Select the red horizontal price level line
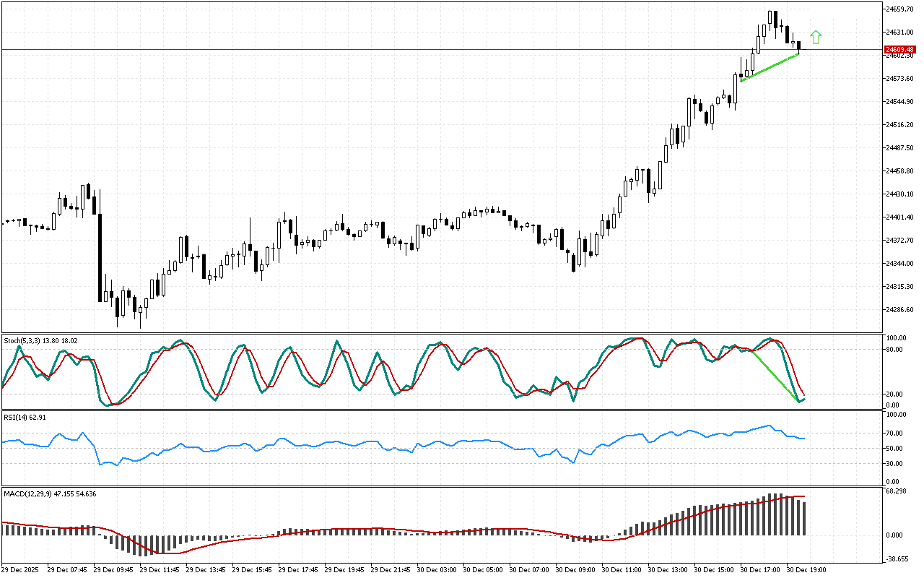 coord(433,50)
